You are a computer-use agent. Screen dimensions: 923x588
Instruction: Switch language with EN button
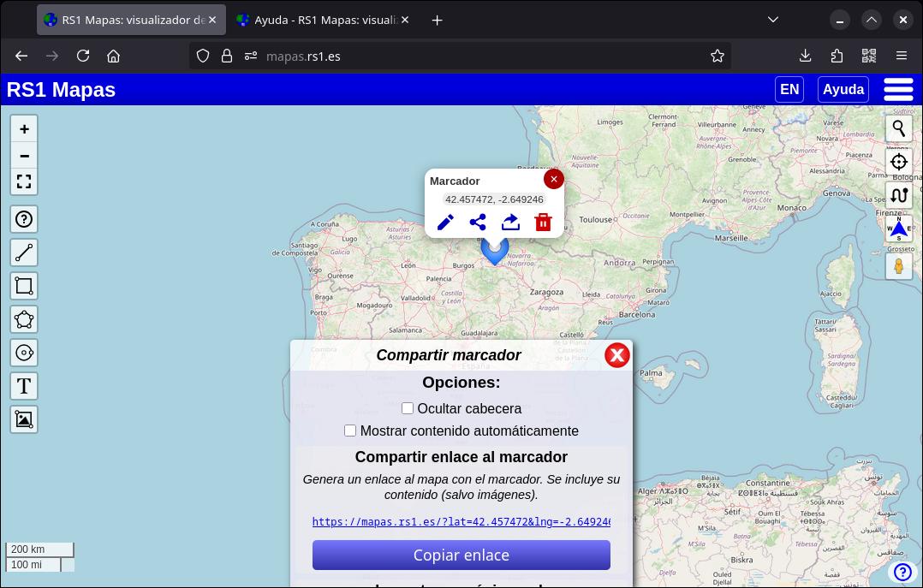(x=789, y=90)
